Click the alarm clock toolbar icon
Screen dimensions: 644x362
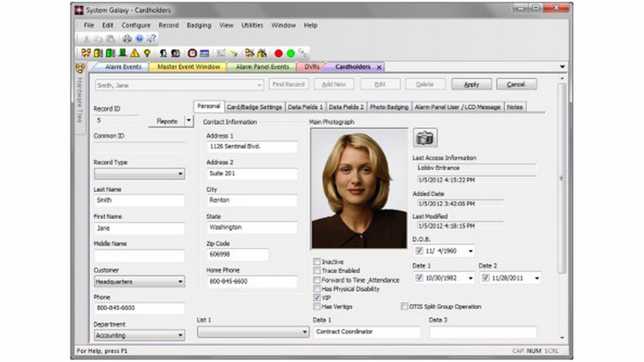(x=191, y=53)
